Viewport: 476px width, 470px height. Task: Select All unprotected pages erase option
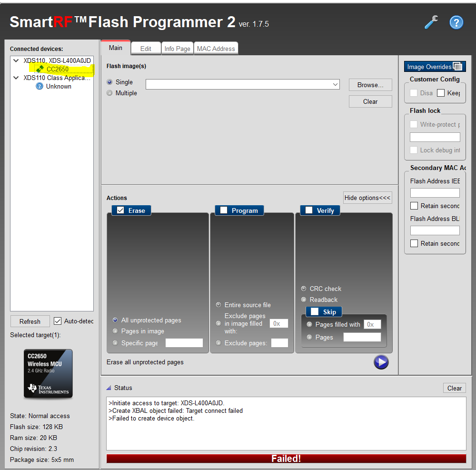[115, 320]
